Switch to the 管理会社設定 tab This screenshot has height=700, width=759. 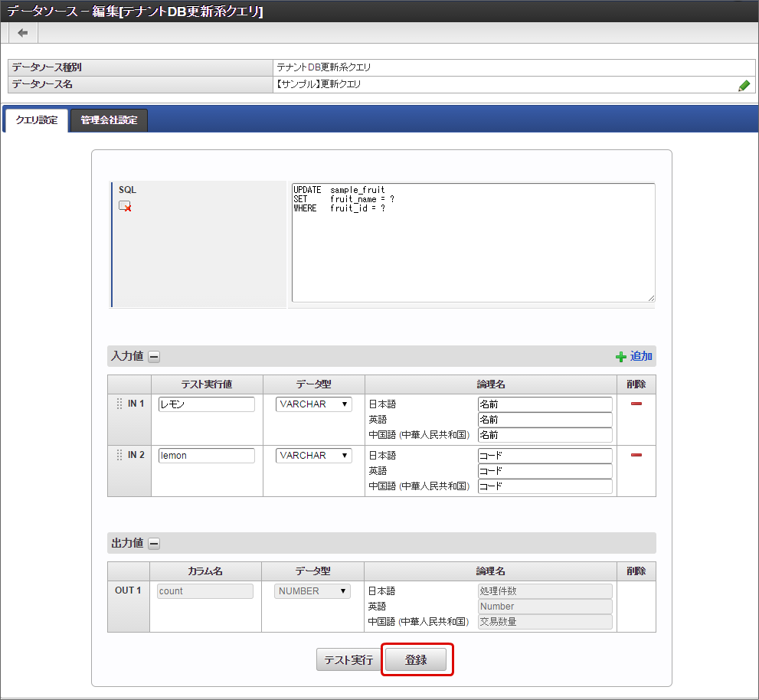[x=109, y=121]
